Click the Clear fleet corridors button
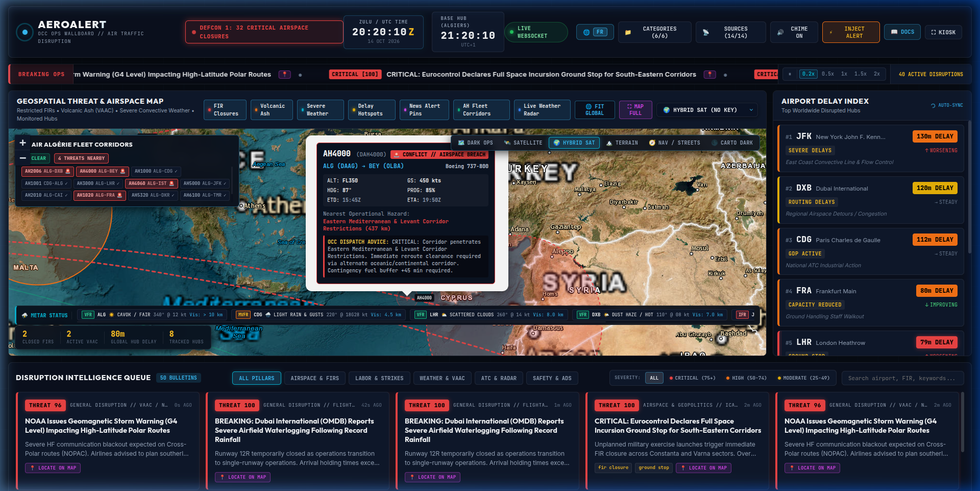The width and height of the screenshot is (980, 491). click(39, 158)
